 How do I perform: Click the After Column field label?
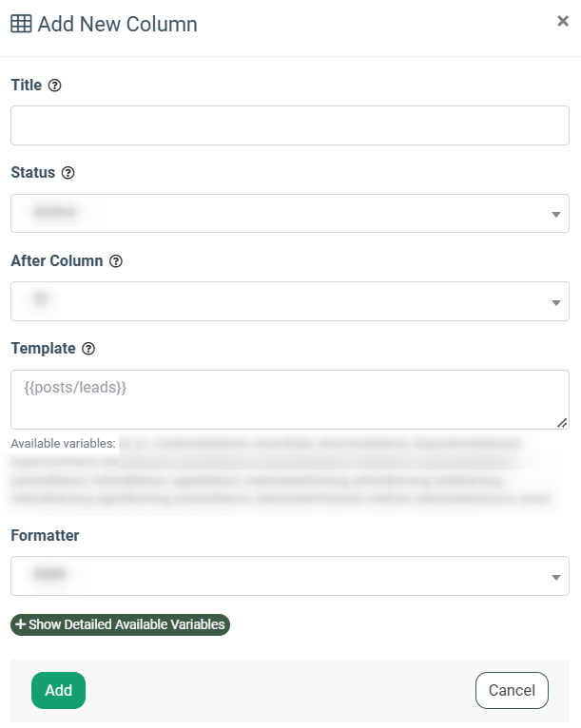click(x=57, y=261)
